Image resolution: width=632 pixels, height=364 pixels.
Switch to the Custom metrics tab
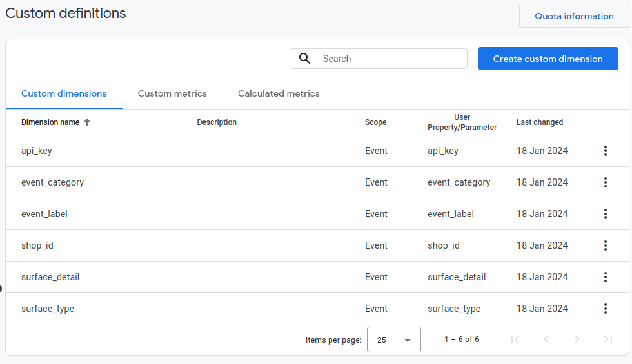click(172, 93)
